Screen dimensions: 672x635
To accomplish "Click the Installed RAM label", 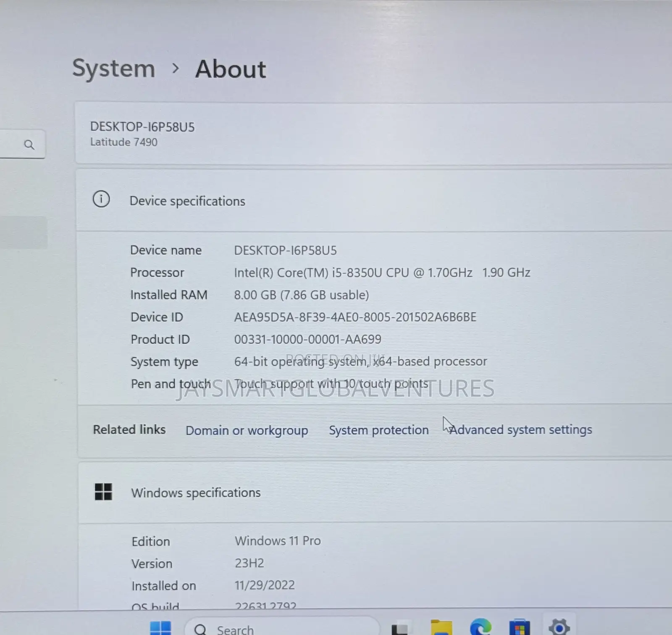I will click(169, 295).
